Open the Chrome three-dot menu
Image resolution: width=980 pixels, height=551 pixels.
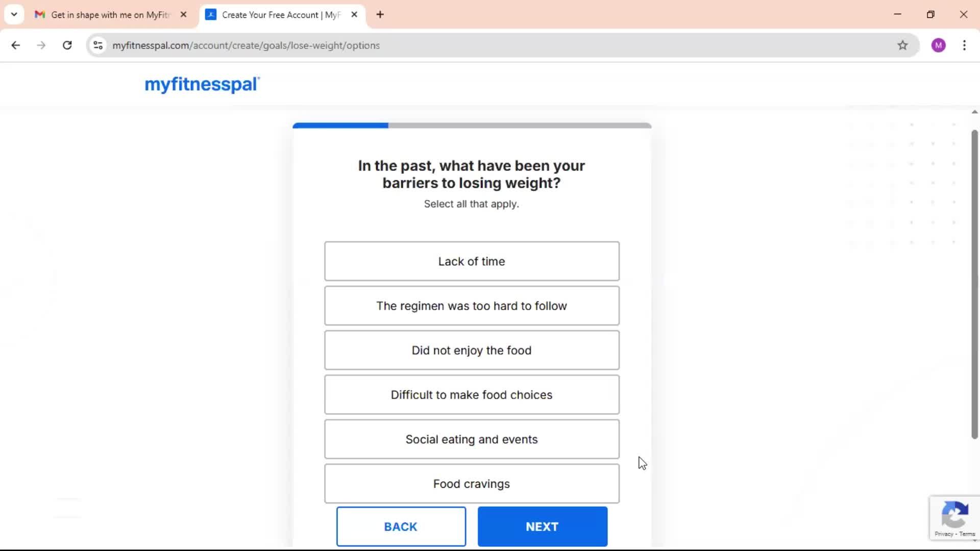pos(964,45)
